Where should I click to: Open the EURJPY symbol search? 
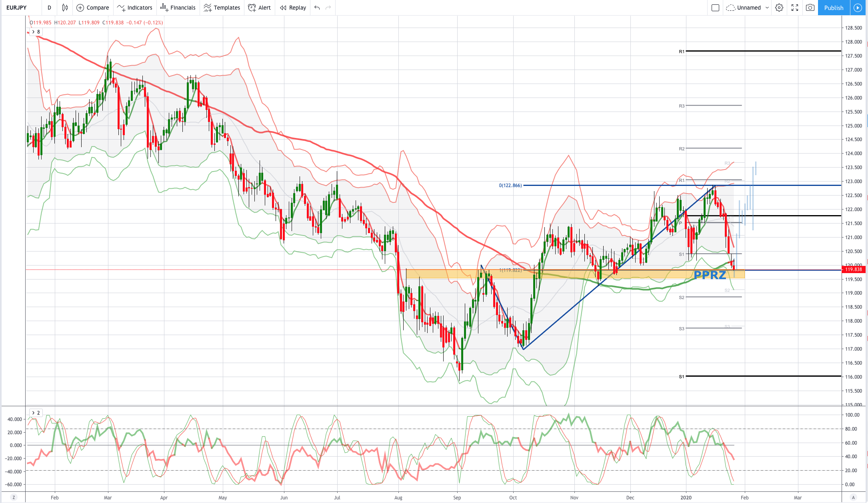pyautogui.click(x=16, y=8)
